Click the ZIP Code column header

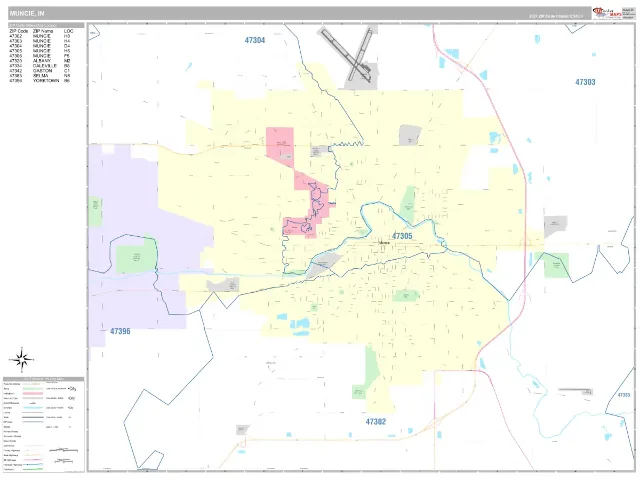click(x=18, y=31)
